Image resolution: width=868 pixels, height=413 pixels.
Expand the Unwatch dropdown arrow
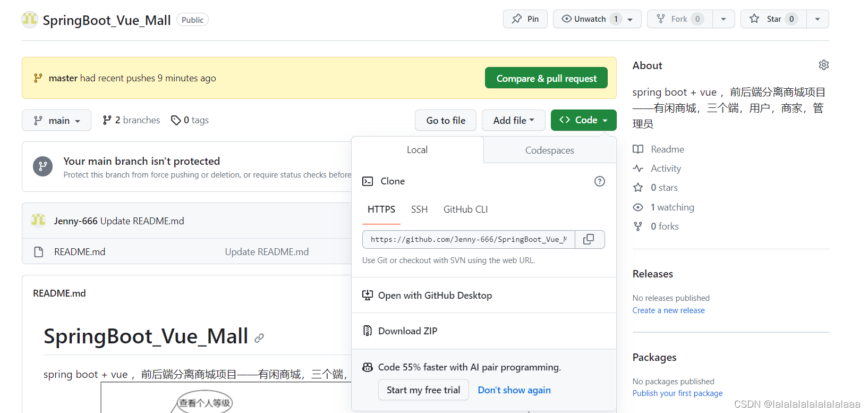631,19
